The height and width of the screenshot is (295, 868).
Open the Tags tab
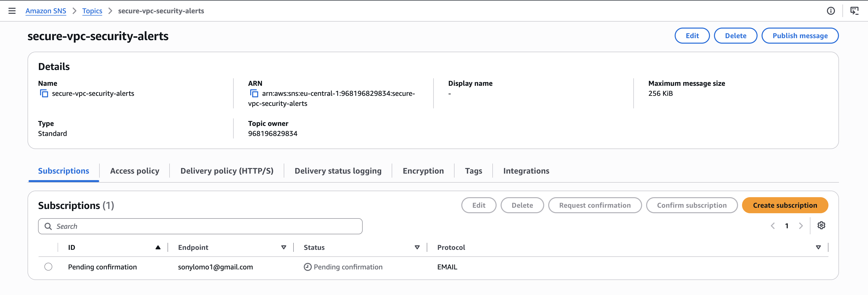(473, 171)
